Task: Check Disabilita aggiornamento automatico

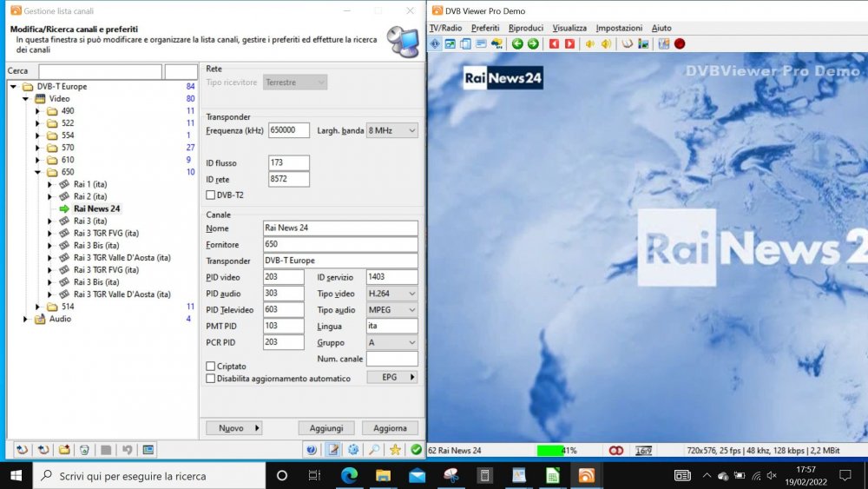Action: pyautogui.click(x=210, y=378)
